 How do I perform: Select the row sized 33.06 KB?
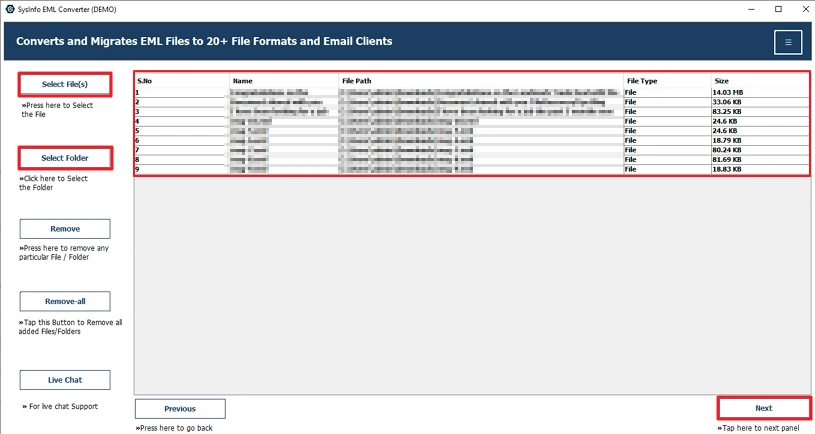(471, 102)
